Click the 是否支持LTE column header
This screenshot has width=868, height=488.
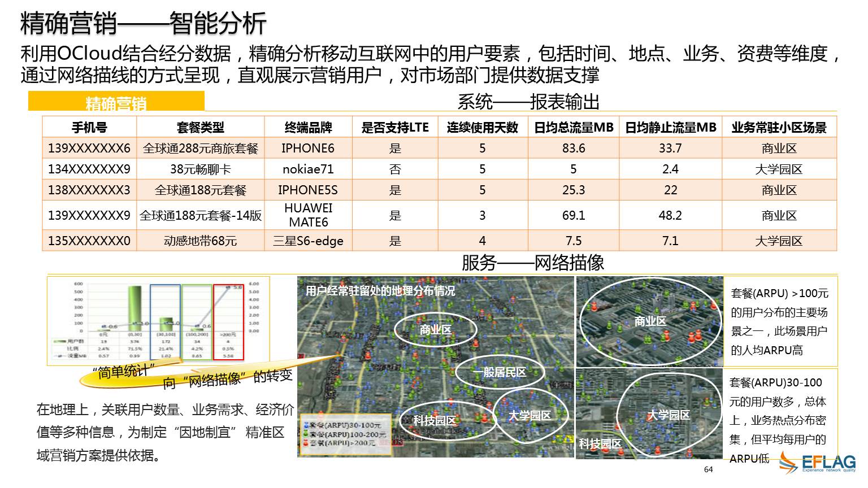tap(395, 128)
